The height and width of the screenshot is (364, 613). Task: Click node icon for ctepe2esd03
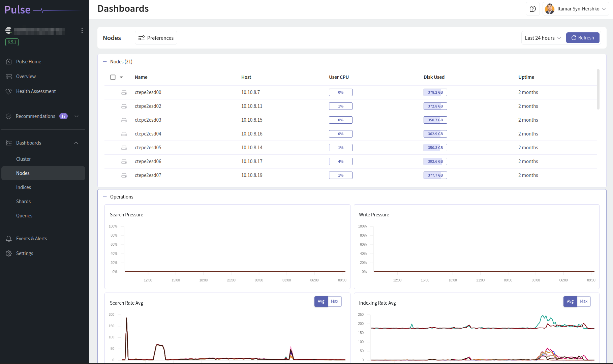point(124,120)
